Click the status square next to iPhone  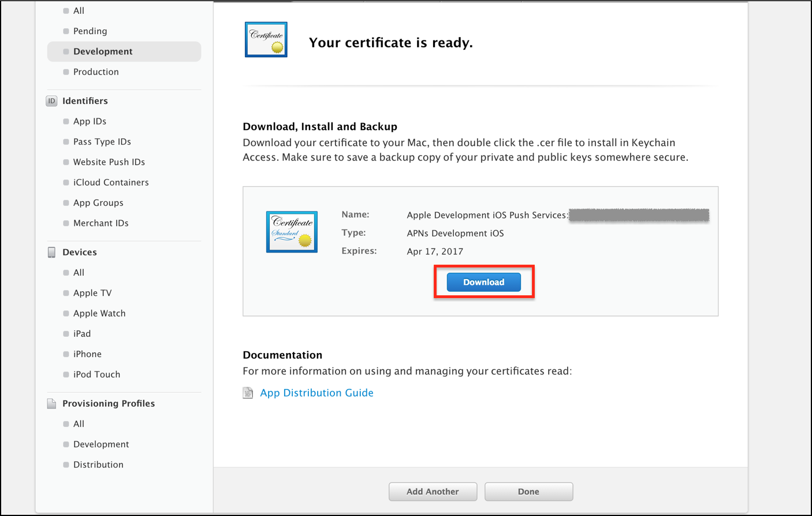(x=65, y=354)
